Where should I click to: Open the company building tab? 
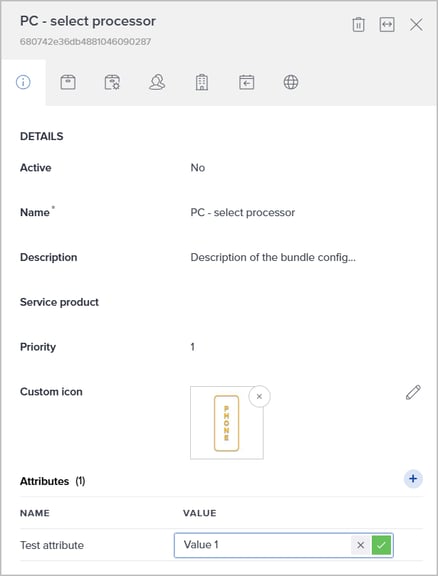(x=202, y=82)
